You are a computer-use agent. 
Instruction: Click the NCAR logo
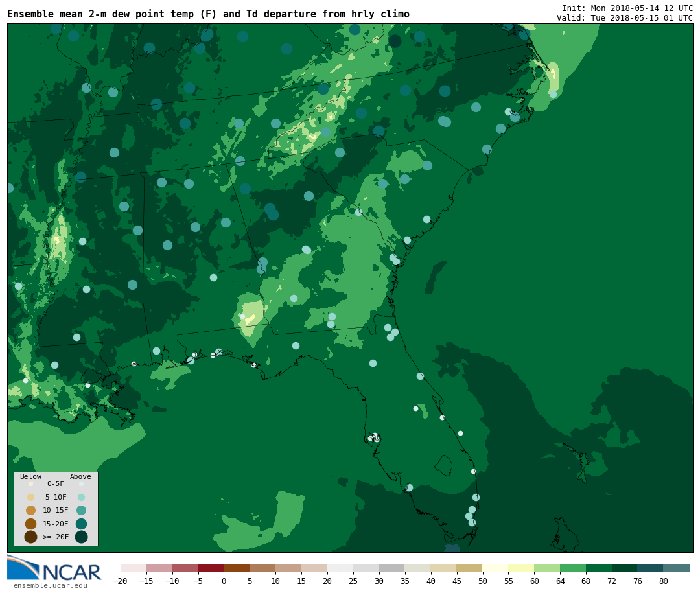click(x=54, y=568)
